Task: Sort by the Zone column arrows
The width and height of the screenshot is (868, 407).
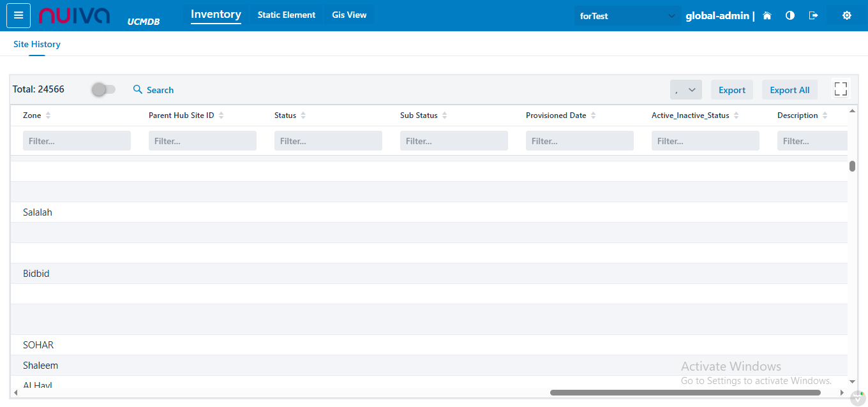Action: tap(49, 115)
